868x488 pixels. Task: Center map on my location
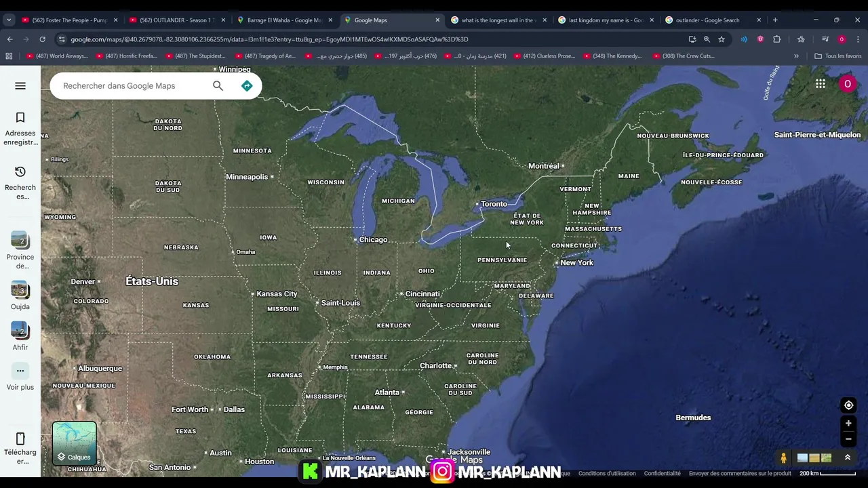coord(848,405)
